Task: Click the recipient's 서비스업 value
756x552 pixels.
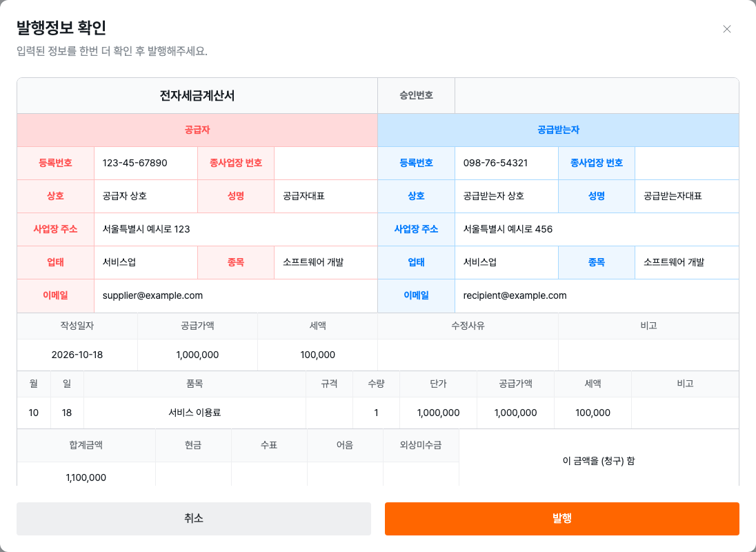Action: [x=479, y=262]
